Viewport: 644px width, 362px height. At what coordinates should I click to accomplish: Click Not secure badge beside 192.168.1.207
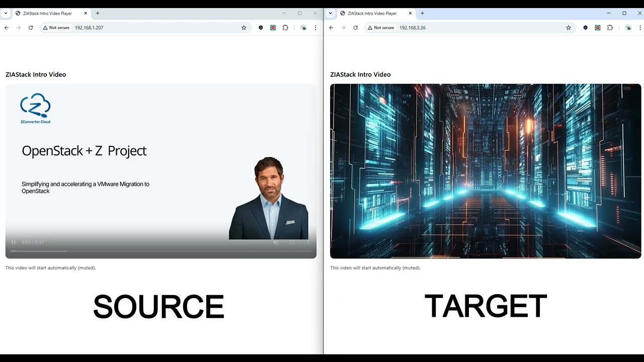(56, 28)
